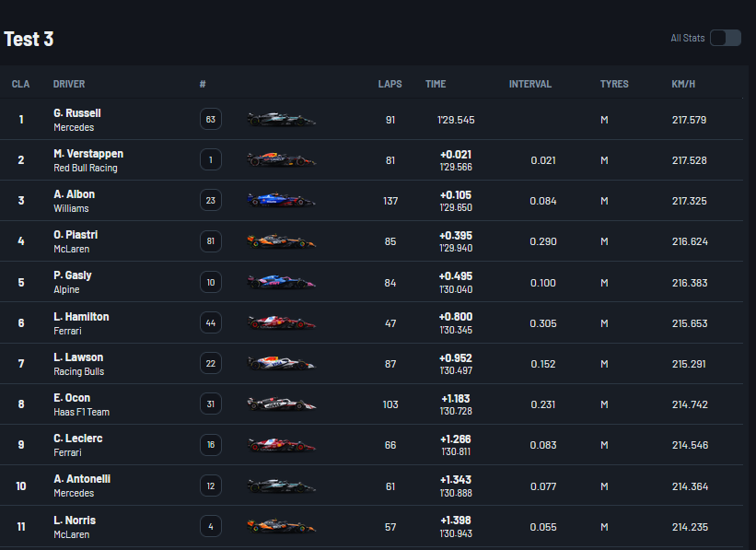The width and height of the screenshot is (756, 550).
Task: Open G. Russell driver name link
Action: [77, 113]
